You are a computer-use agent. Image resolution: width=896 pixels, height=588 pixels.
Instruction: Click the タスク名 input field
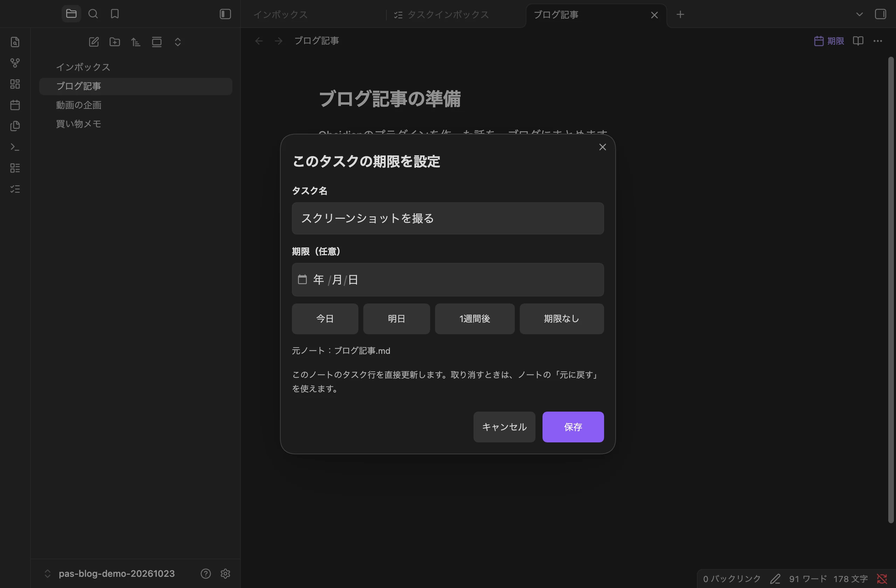pos(448,218)
